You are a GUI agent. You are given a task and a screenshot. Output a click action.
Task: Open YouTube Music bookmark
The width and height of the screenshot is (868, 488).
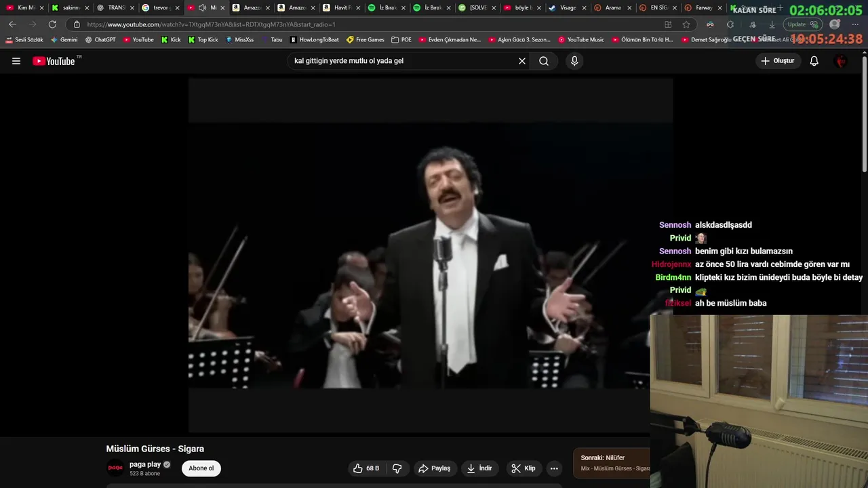pos(581,40)
